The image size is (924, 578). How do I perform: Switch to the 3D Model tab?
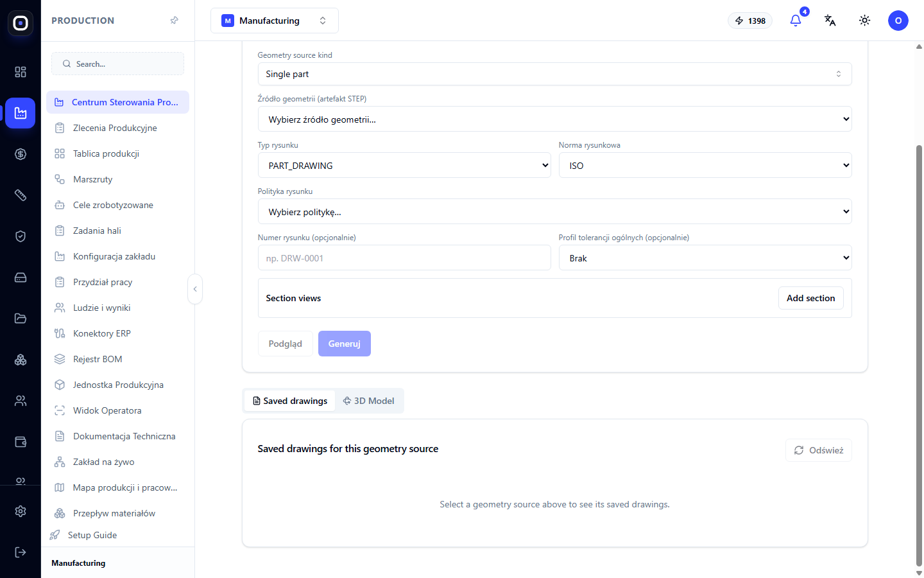click(369, 401)
